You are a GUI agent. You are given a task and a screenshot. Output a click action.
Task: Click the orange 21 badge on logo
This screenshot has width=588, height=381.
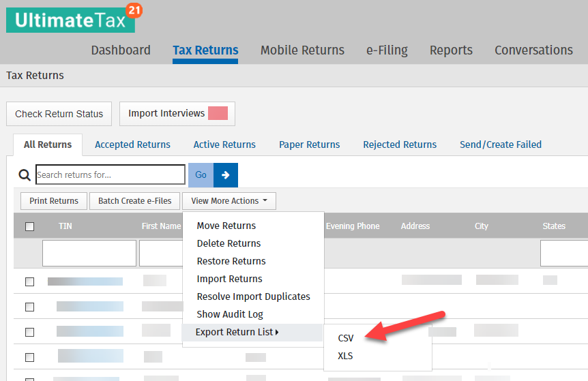click(134, 10)
